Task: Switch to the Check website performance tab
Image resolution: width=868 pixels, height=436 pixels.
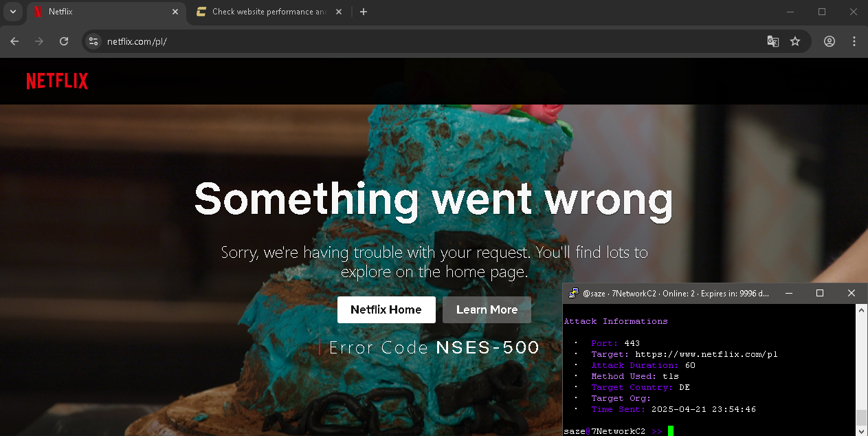Action: [269, 12]
